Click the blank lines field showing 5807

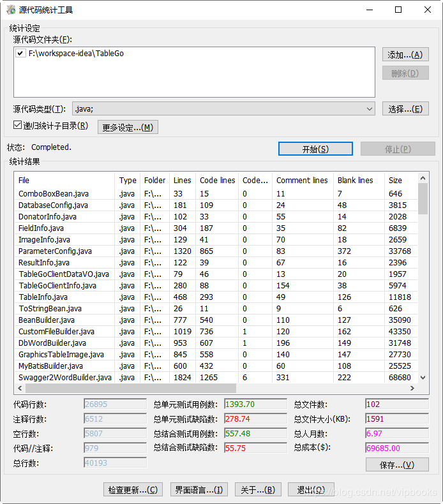(x=115, y=433)
